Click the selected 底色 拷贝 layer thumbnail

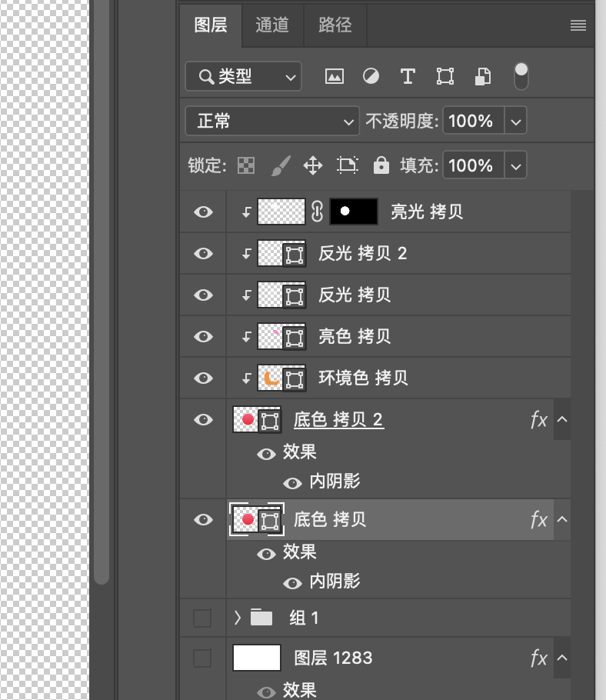click(257, 520)
